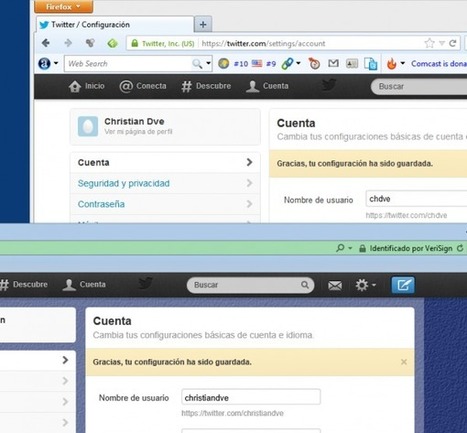
Task: Select Cuenta in the settings sidebar
Action: coord(165,162)
